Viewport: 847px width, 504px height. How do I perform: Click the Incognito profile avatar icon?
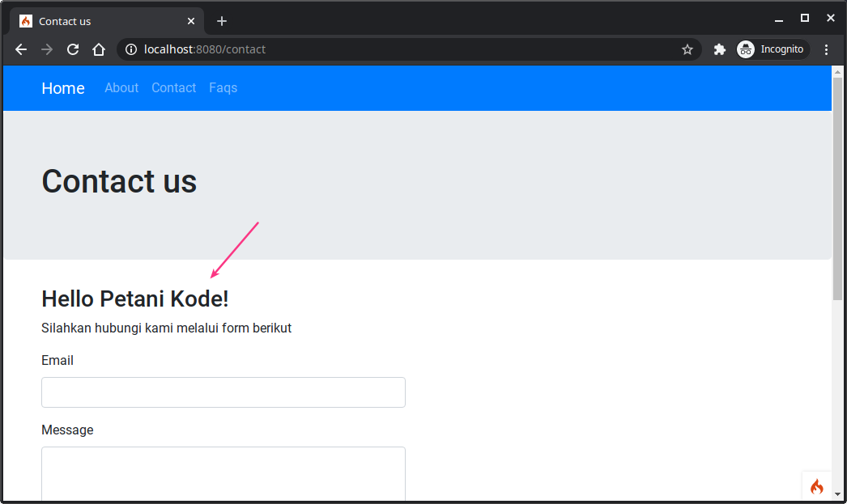point(745,49)
